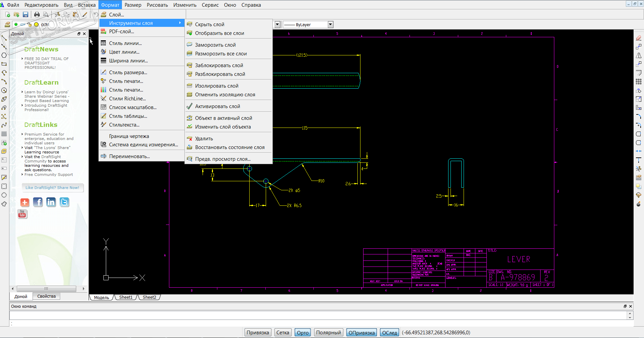Image resolution: width=644 pixels, height=338 pixels.
Task: Select the Rotate tool in the right toolbar
Action: pyautogui.click(x=639, y=91)
